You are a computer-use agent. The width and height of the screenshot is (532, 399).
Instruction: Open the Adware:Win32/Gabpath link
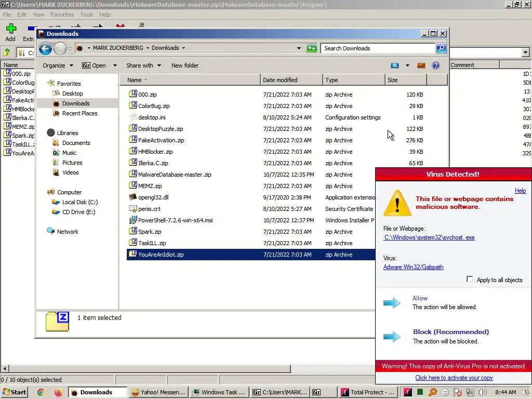click(x=413, y=267)
